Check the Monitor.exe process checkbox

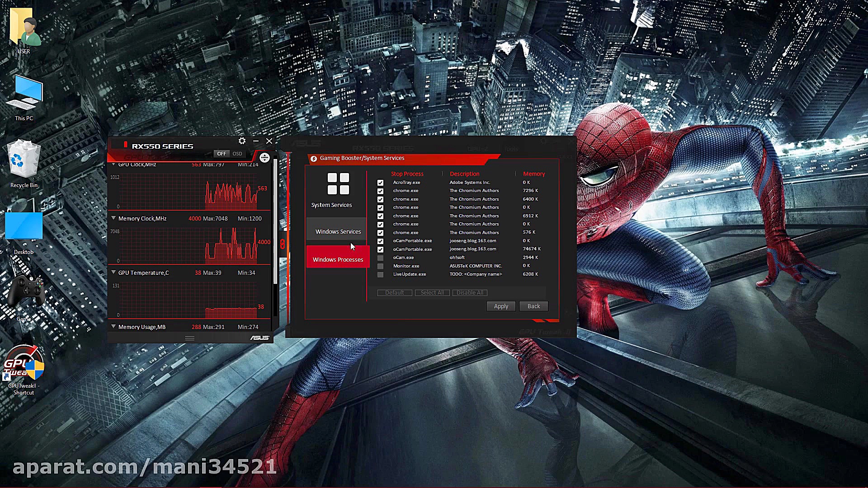(x=380, y=266)
